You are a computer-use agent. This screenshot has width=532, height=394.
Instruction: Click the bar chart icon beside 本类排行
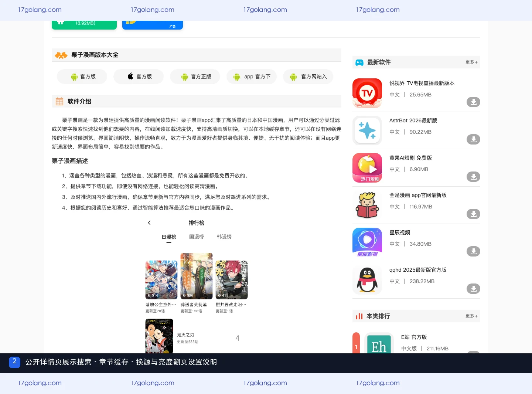point(359,316)
